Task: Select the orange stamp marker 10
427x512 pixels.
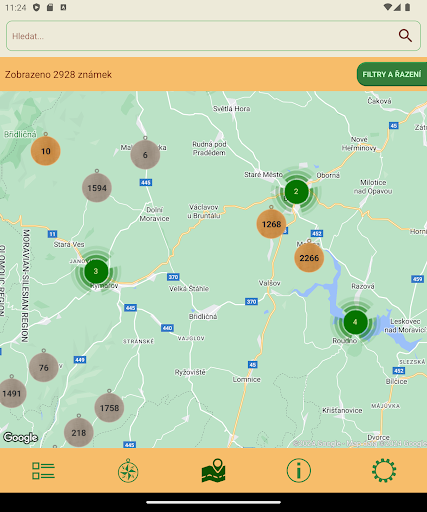Action: coord(46,150)
